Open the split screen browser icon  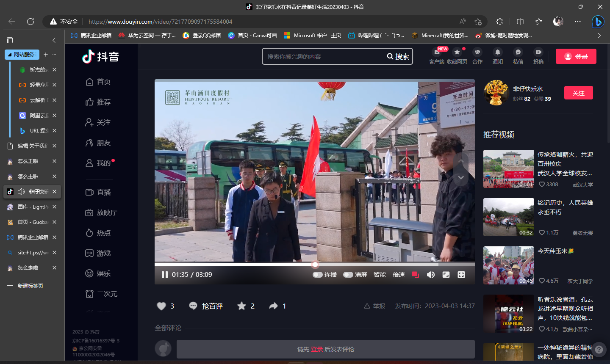(x=520, y=22)
